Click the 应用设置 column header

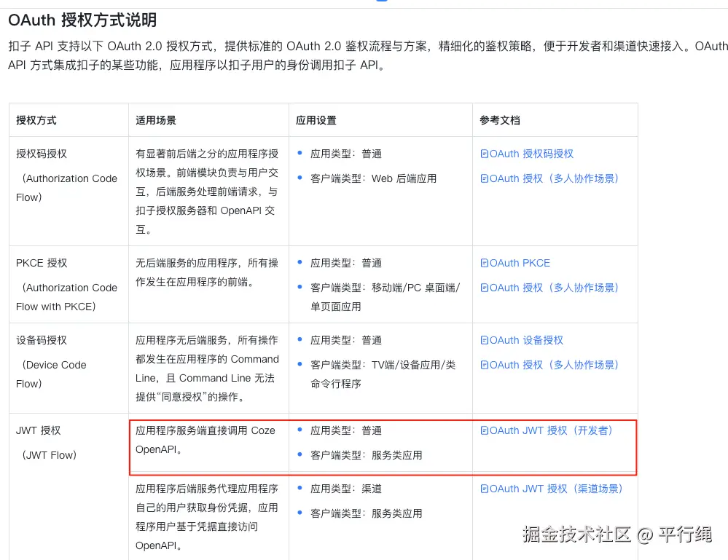pyautogui.click(x=316, y=120)
